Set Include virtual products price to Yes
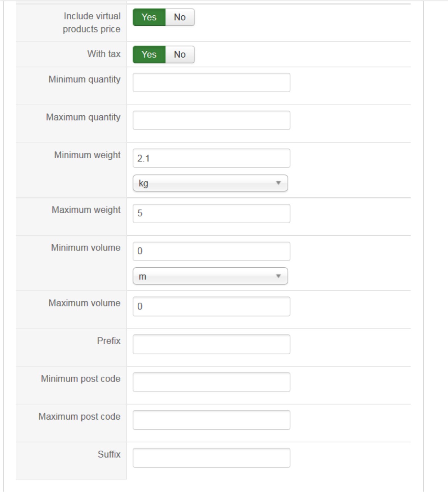The height and width of the screenshot is (492, 448). [149, 17]
